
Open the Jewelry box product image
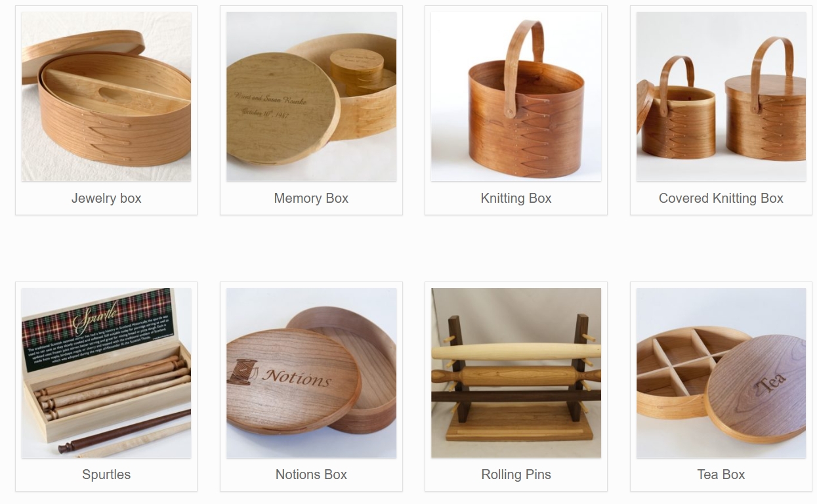(x=106, y=96)
